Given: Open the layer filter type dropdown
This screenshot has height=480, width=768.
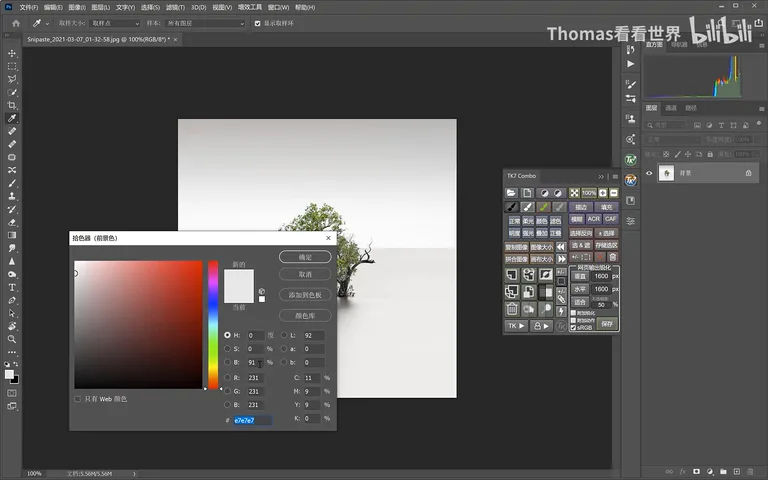Looking at the screenshot, I should point(666,125).
